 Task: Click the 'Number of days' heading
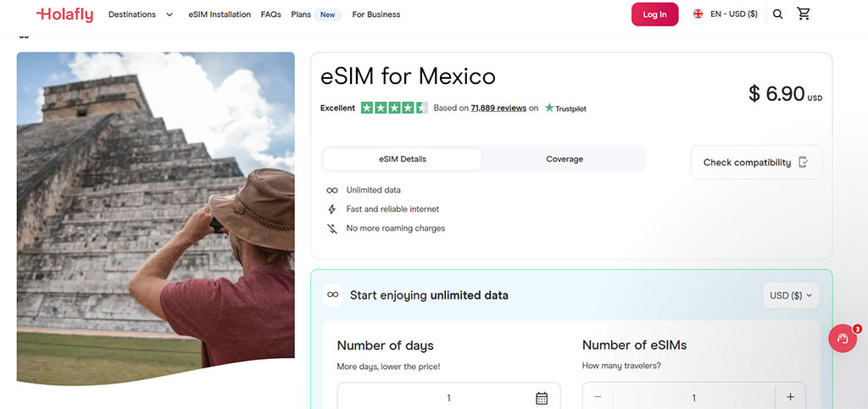point(386,345)
